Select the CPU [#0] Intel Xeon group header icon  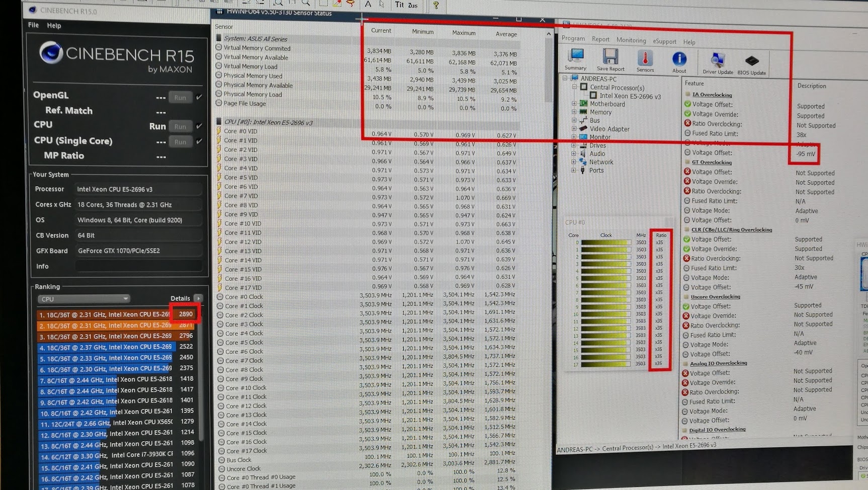219,122
